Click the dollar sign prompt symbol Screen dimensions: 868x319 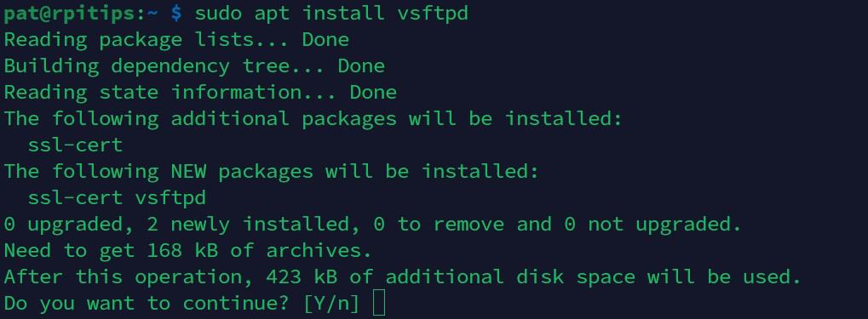tap(176, 14)
